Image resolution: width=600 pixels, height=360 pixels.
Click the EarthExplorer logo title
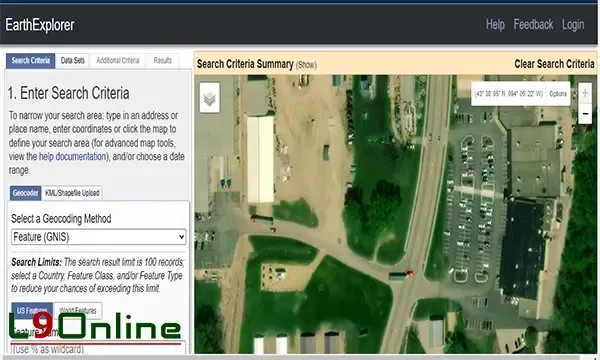[x=40, y=25]
